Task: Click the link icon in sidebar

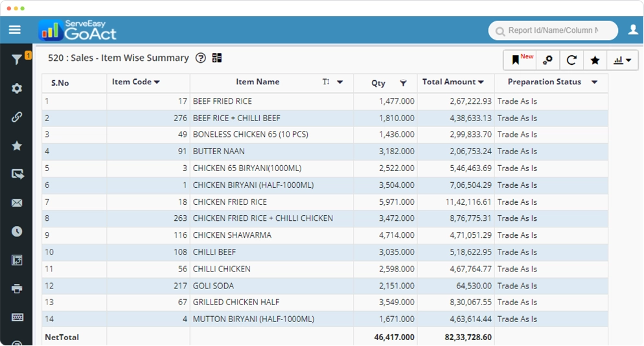Action: (x=17, y=117)
